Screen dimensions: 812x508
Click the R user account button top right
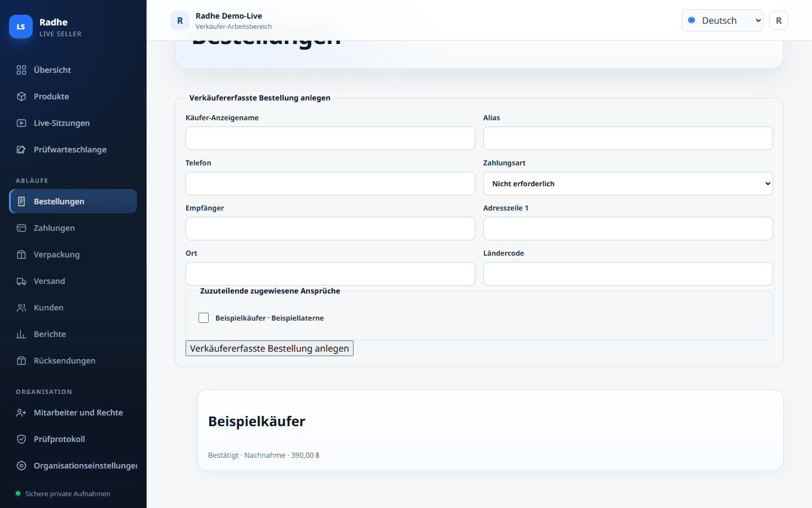point(779,20)
